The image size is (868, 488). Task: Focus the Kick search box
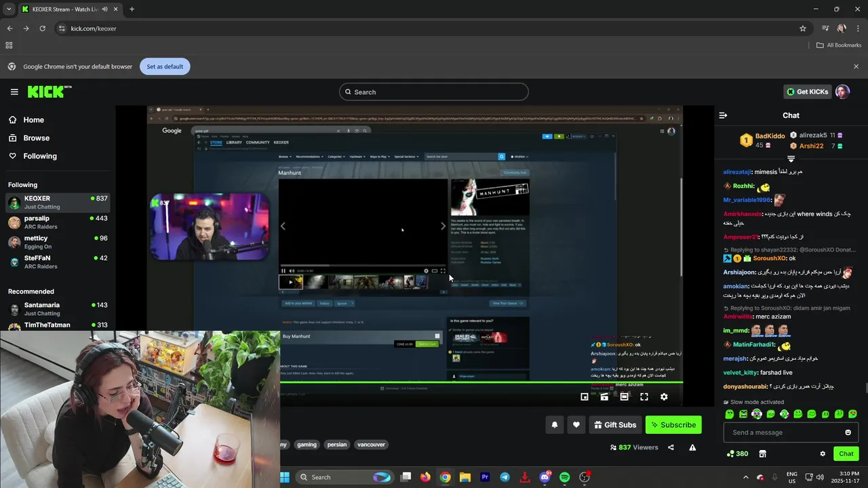click(434, 91)
